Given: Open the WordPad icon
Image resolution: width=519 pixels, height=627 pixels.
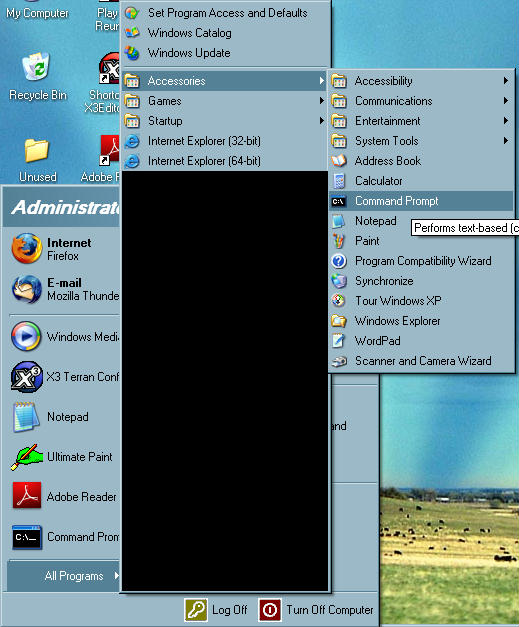Looking at the screenshot, I should tap(338, 341).
